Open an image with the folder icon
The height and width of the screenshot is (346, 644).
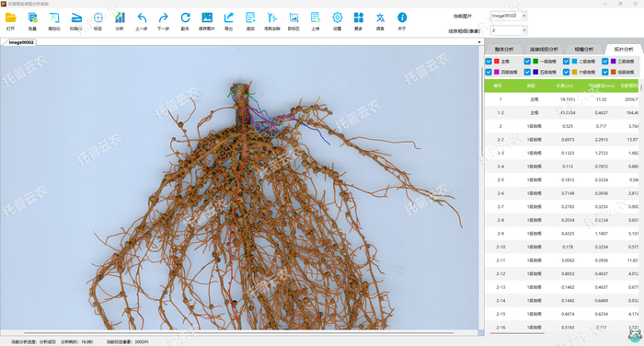pyautogui.click(x=11, y=18)
